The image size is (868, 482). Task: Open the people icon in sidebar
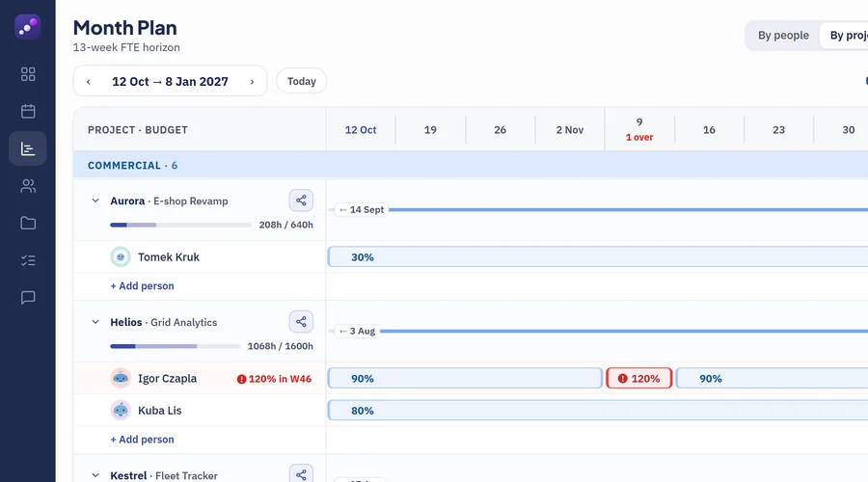28,186
